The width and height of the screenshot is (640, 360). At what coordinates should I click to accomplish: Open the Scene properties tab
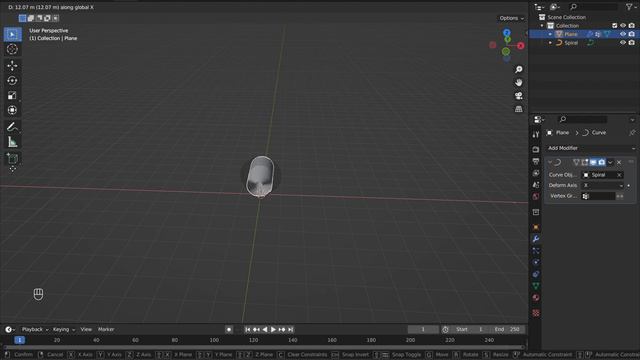536,185
